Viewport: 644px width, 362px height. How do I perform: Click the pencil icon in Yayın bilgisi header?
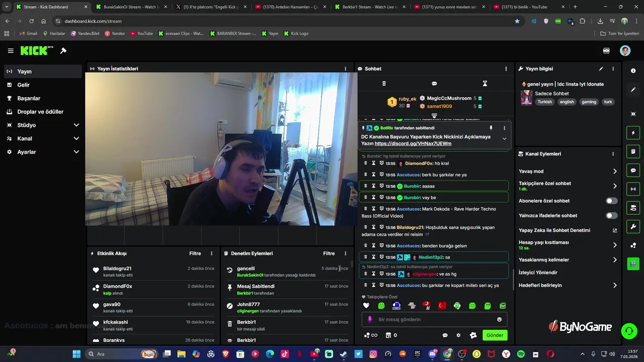pyautogui.click(x=601, y=69)
